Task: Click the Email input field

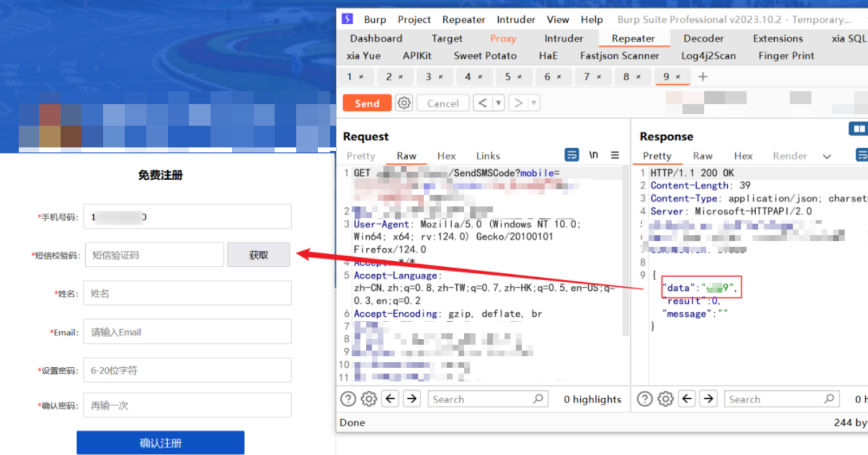Action: [x=188, y=332]
